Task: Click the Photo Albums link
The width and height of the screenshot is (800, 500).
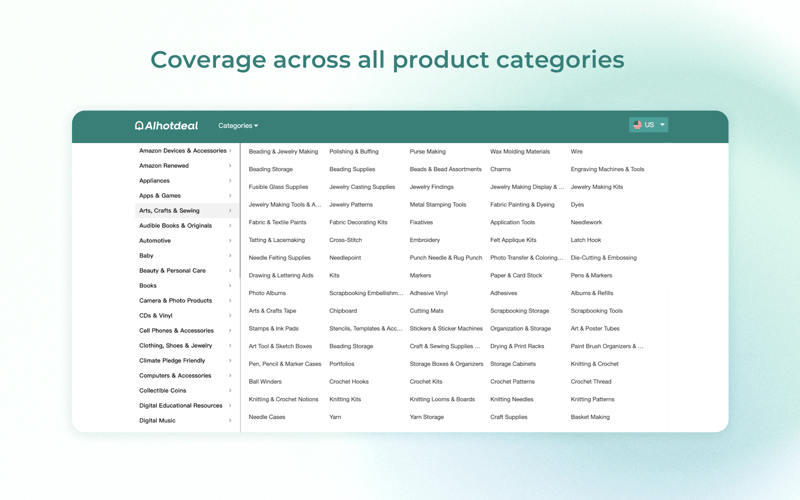Action: [x=267, y=293]
